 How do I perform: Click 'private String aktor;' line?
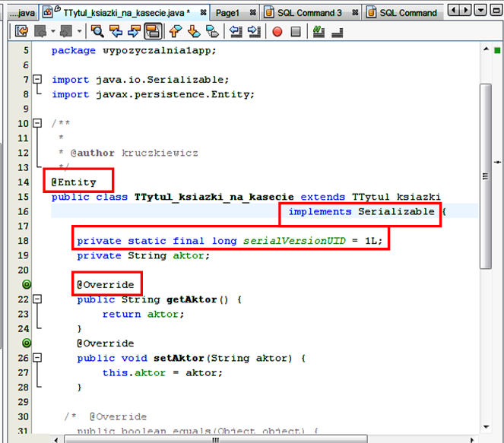[x=144, y=256]
